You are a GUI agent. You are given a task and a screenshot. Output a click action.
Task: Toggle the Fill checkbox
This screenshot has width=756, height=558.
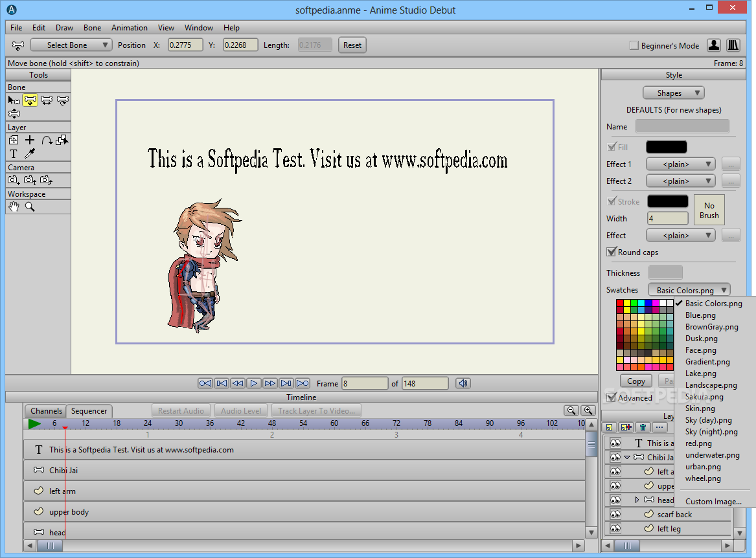pos(612,147)
